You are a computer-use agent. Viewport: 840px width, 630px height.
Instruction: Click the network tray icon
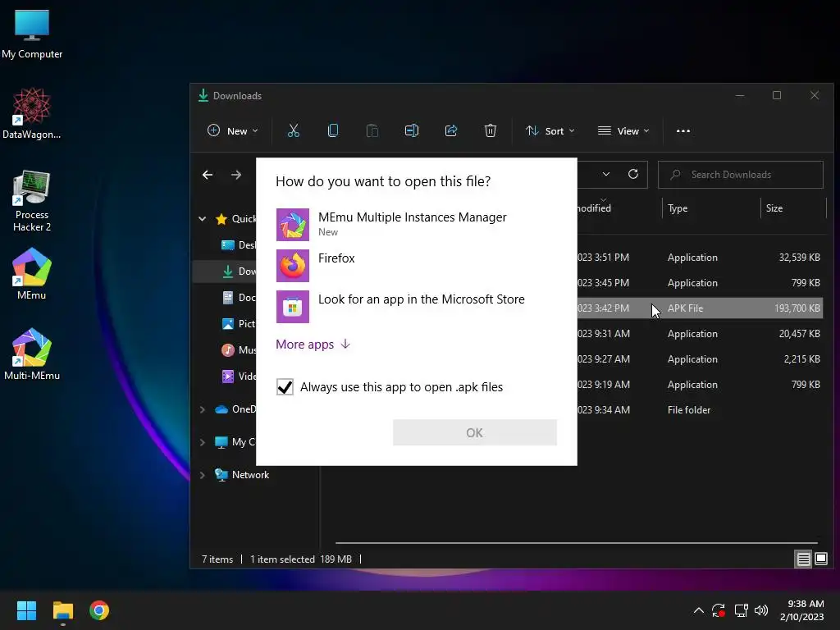(741, 610)
